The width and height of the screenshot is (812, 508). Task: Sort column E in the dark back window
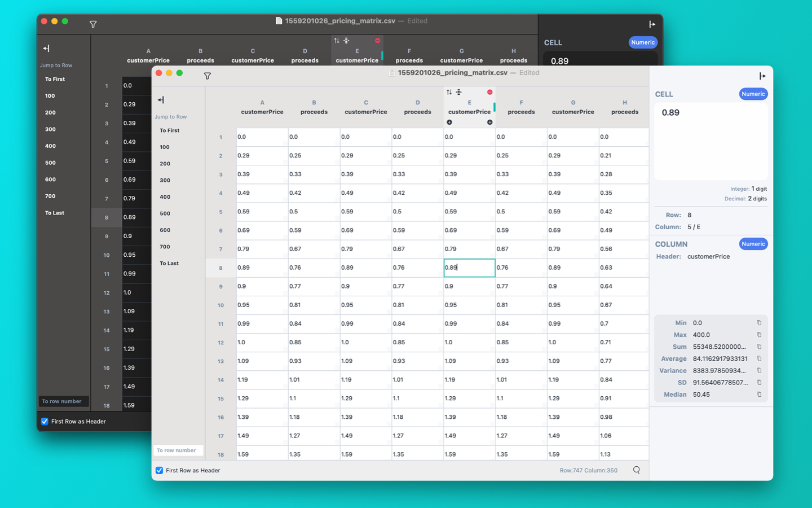pos(337,41)
